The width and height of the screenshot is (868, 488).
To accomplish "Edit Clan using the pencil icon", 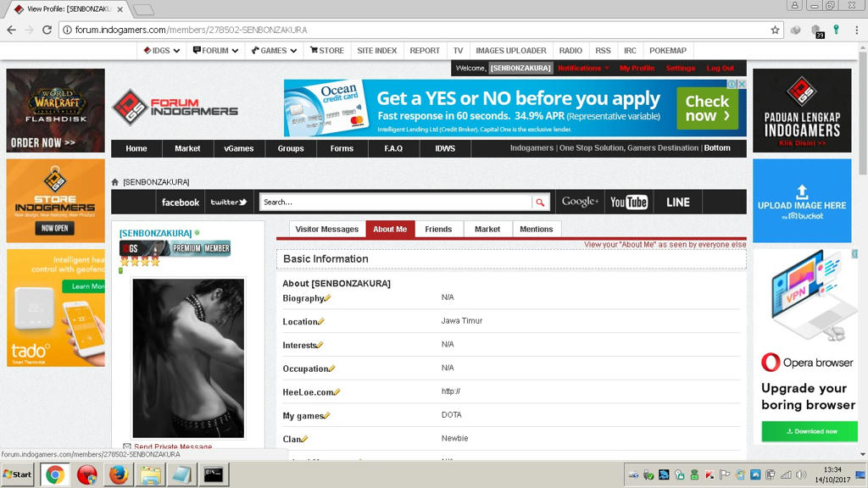I will (304, 440).
